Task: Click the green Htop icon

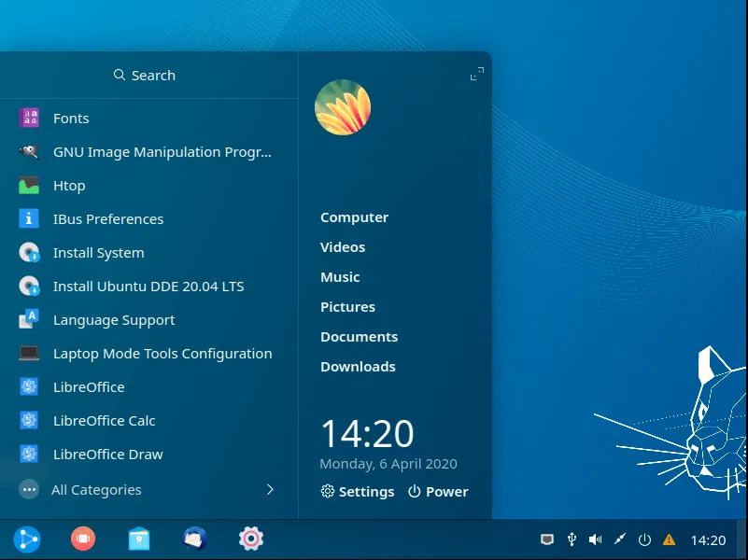Action: click(29, 186)
